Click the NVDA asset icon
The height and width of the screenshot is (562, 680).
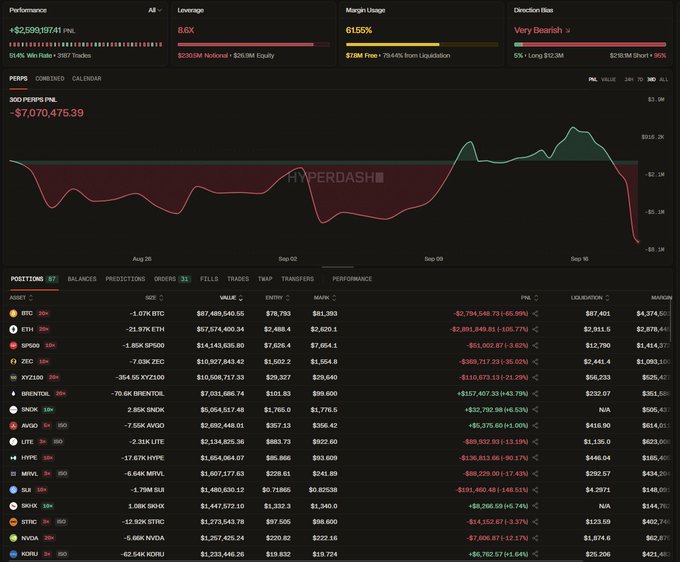[x=13, y=538]
